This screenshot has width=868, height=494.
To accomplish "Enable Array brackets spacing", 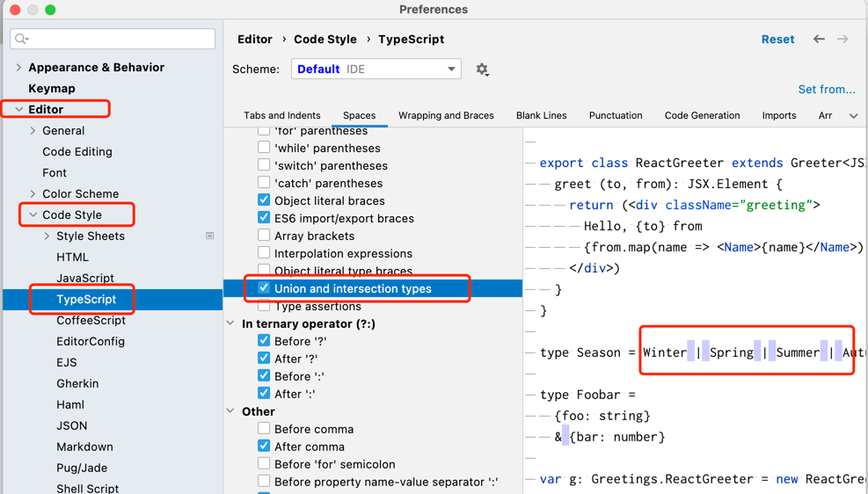I will (264, 236).
